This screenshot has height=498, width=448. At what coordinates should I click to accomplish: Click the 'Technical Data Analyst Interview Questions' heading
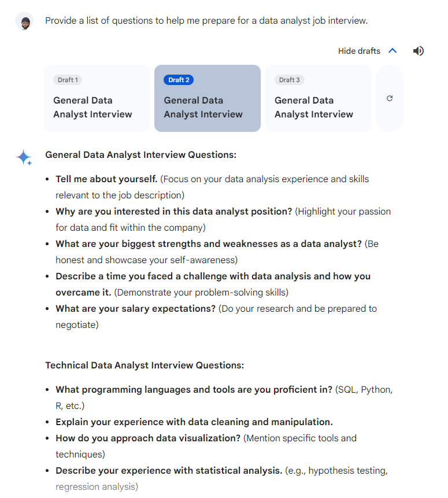tap(145, 365)
